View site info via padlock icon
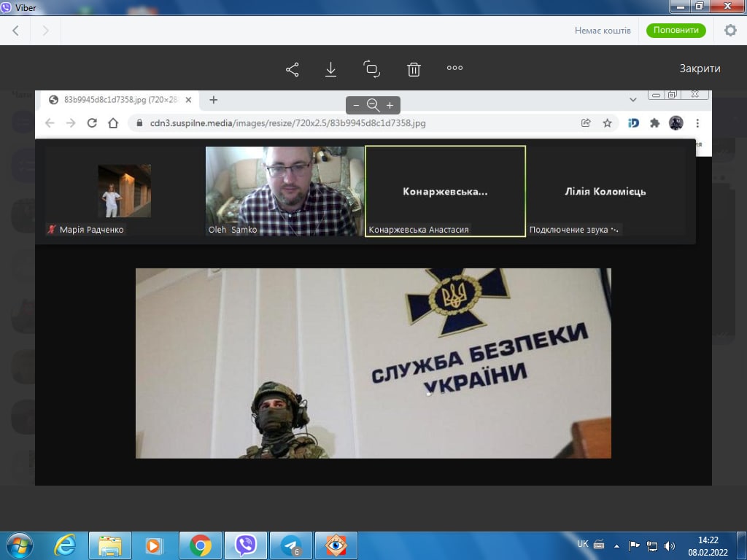This screenshot has height=560, width=747. 139,122
